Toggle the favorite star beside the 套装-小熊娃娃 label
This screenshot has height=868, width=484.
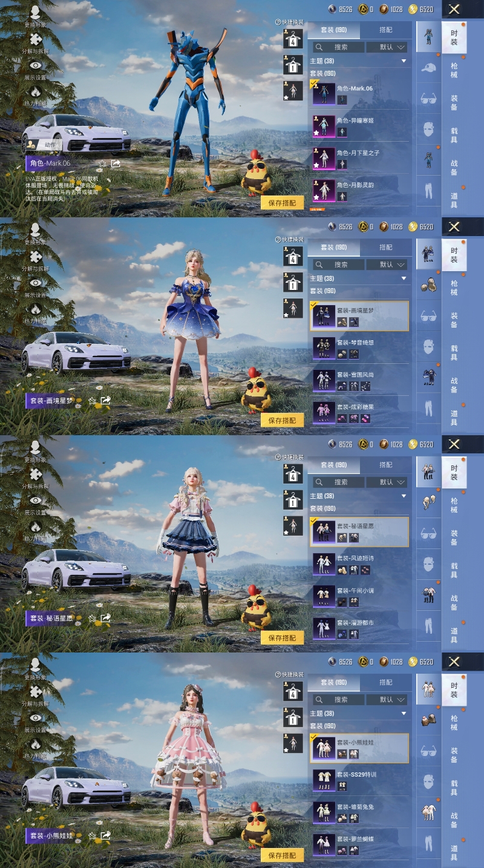(92, 836)
